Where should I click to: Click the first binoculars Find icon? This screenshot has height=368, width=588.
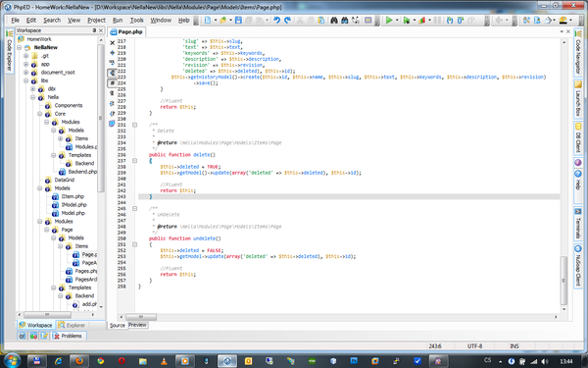point(334,21)
